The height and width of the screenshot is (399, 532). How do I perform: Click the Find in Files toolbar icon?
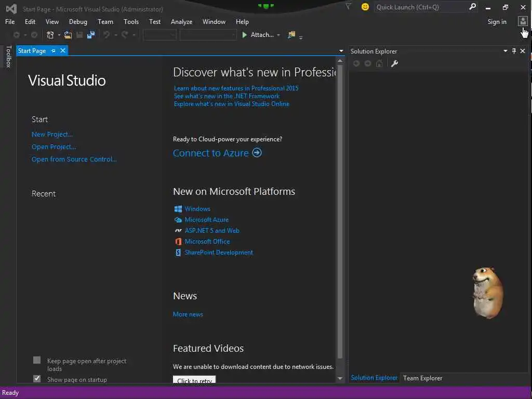[291, 35]
